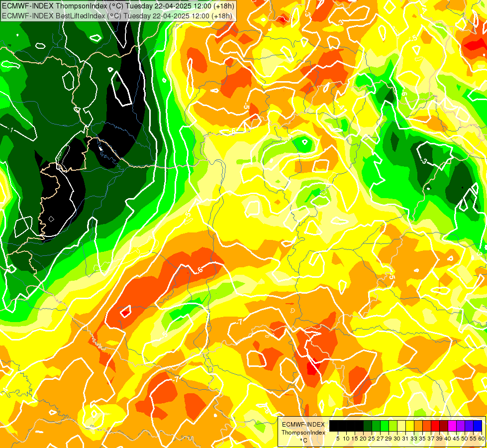Viewport: 487px width, 448px height.
Task: Click legend scale value '37'
Action: (431, 439)
